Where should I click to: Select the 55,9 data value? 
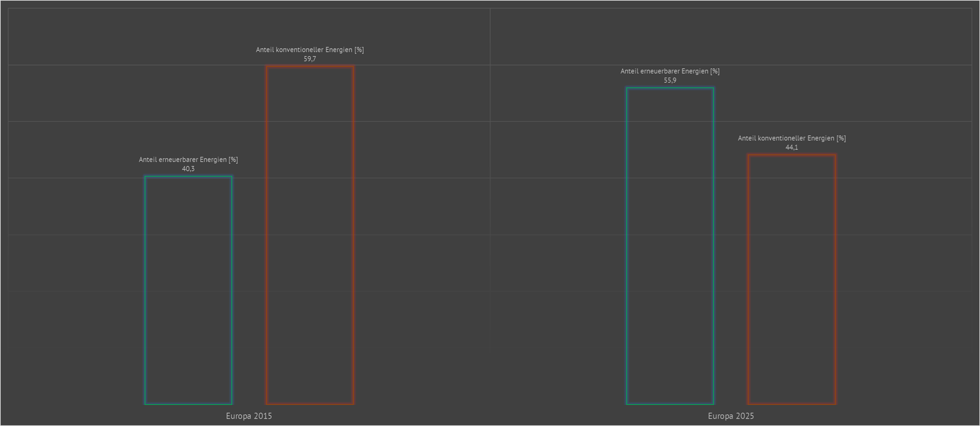670,81
